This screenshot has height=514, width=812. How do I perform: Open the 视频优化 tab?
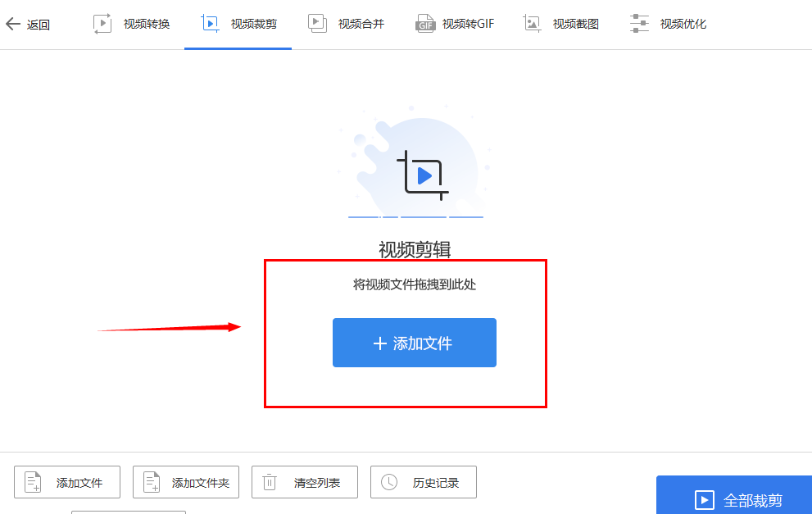[668, 24]
